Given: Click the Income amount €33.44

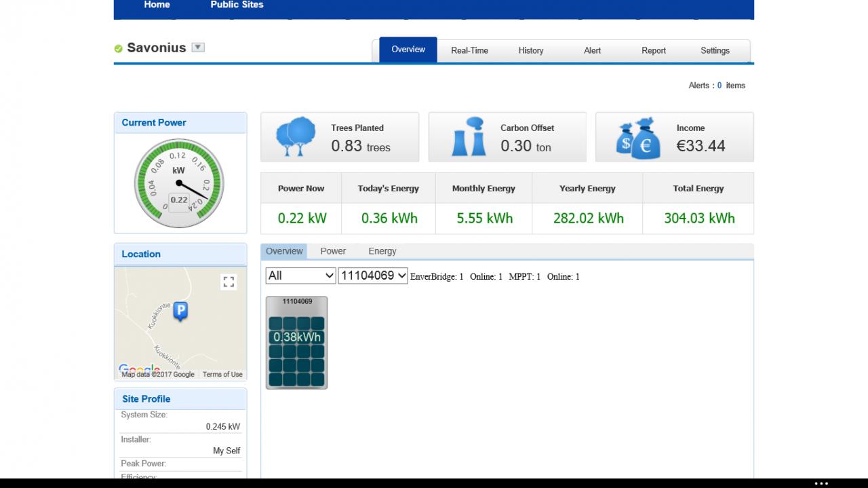Looking at the screenshot, I should click(701, 145).
